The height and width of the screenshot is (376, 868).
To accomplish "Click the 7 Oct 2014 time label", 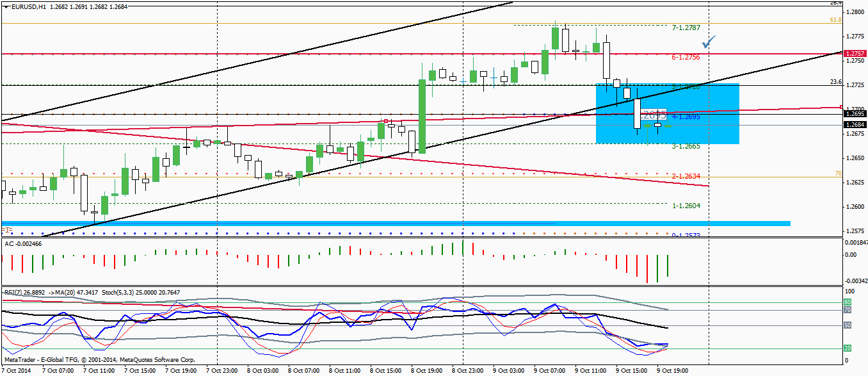I will coord(16,370).
